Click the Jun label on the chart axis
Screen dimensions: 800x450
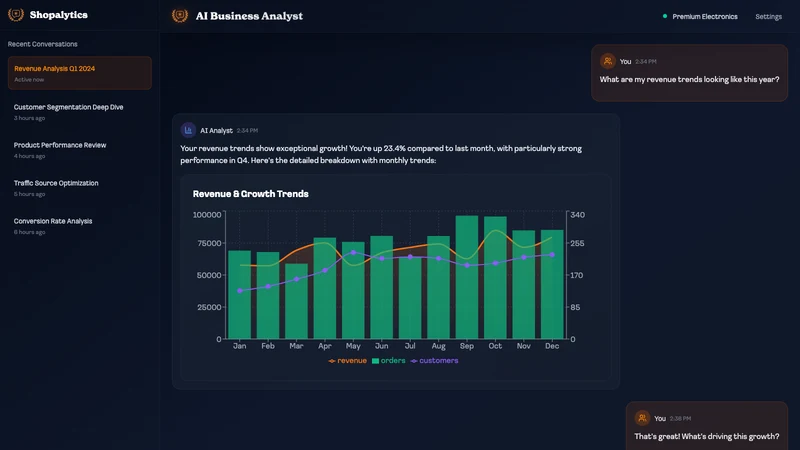(x=382, y=346)
